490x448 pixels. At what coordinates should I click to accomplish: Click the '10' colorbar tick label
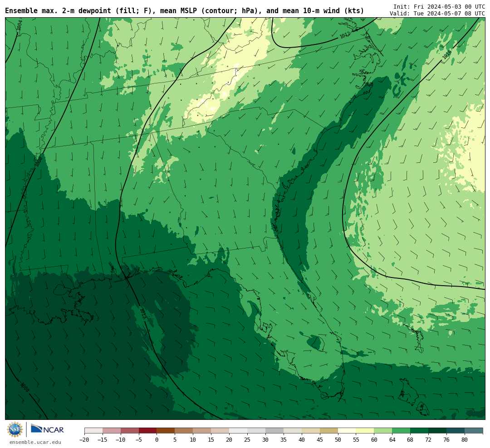click(193, 440)
